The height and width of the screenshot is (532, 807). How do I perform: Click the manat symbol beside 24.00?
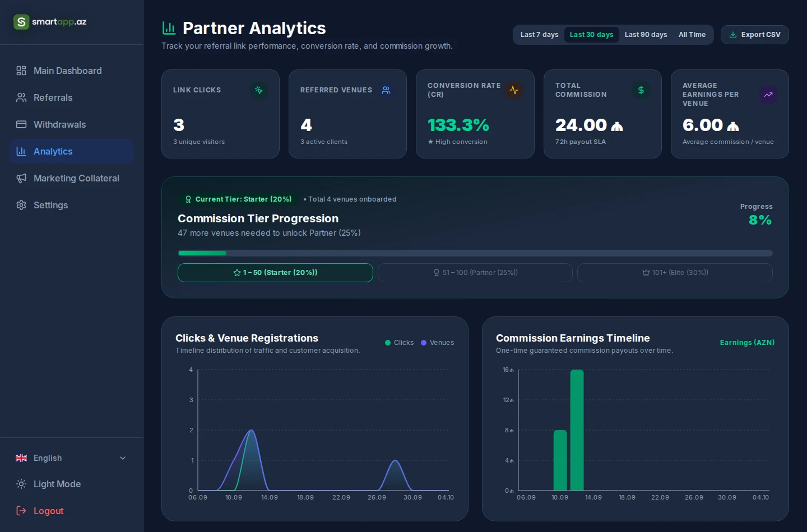click(x=617, y=127)
